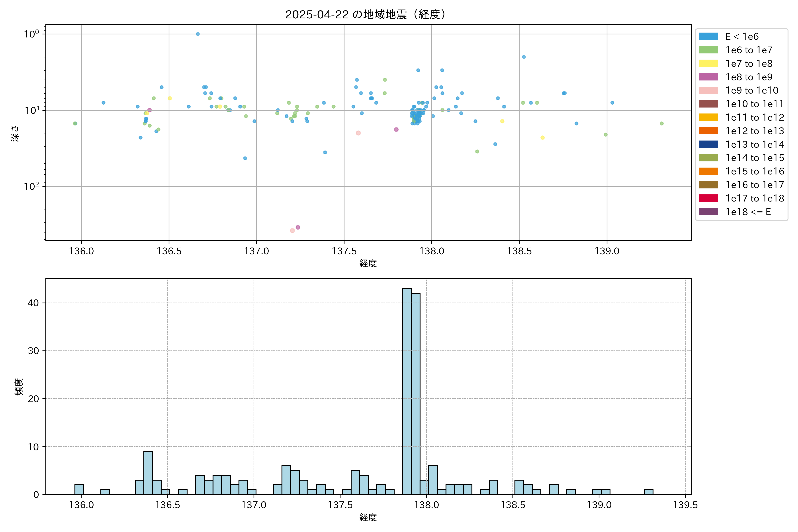Viewport: 798px width, 532px height.
Task: Click the pink '1e9 to 1e10' legend swatch
Action: 708,90
